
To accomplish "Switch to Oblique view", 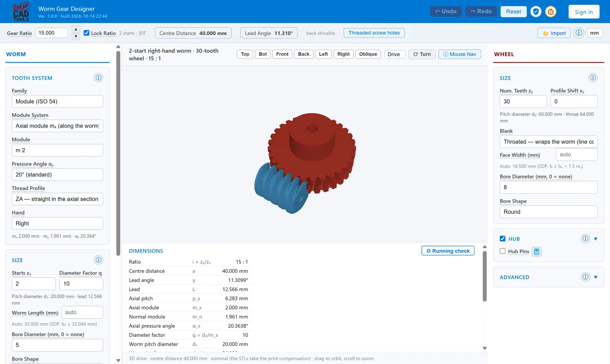I will pos(368,54).
